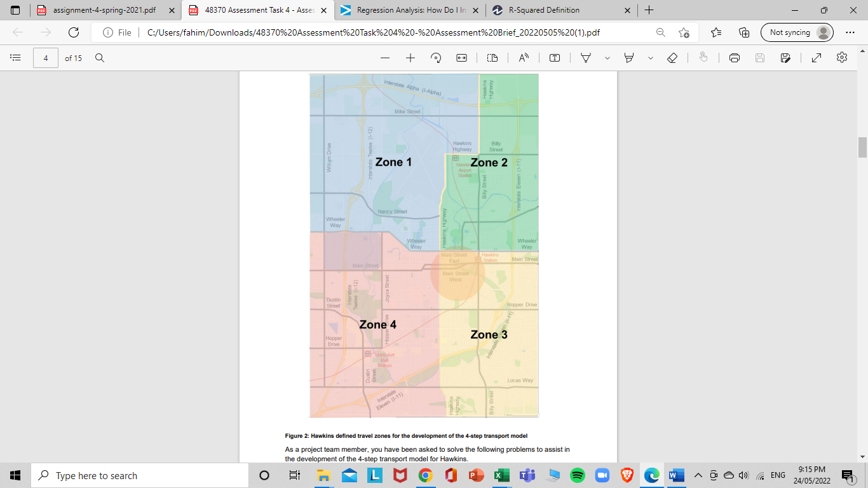Close the assignment-4-spring-2021.pdf tab
Viewport: 868px width, 488px height.
(x=172, y=10)
